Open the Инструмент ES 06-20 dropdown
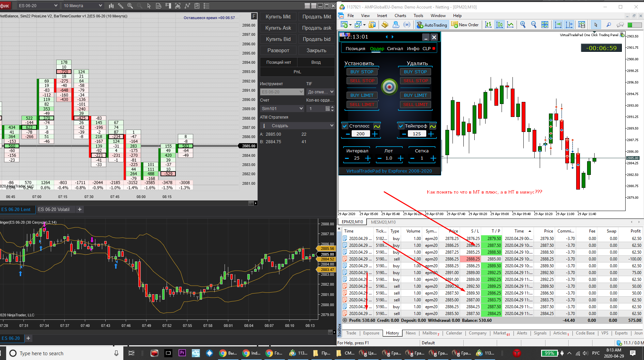Screen dimensions: 644x360 pyautogui.click(x=282, y=92)
